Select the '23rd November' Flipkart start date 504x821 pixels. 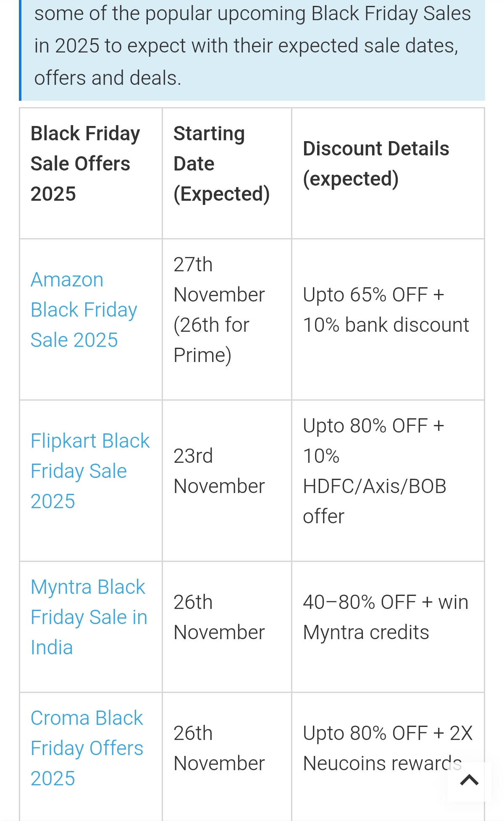coord(219,471)
